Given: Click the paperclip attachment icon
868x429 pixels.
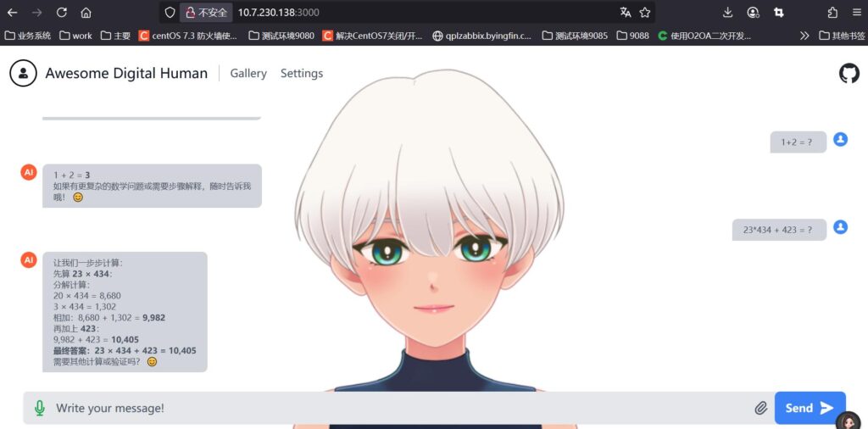Looking at the screenshot, I should click(x=760, y=408).
